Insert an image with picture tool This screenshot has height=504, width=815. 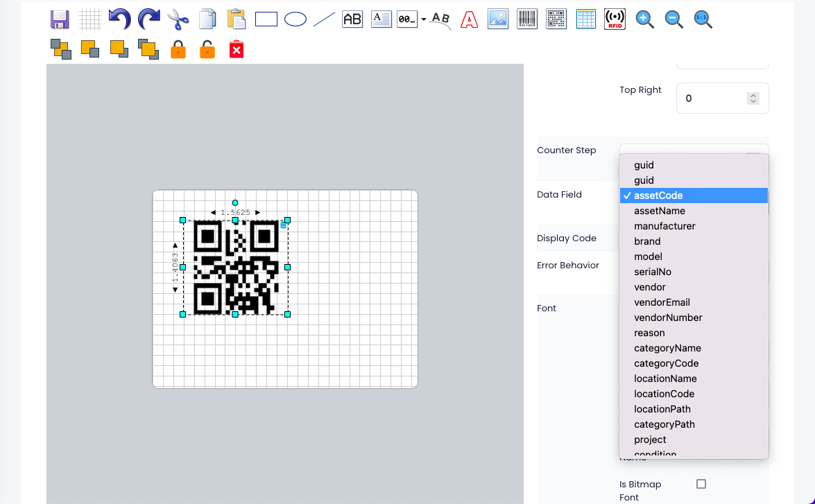tap(498, 19)
